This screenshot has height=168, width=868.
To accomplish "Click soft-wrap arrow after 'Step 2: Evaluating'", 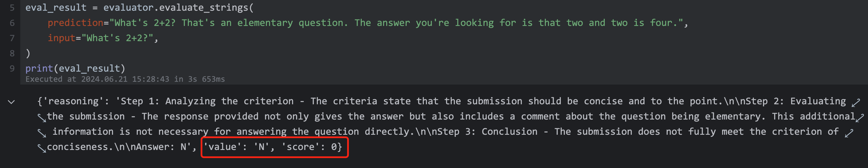I will coord(856,103).
